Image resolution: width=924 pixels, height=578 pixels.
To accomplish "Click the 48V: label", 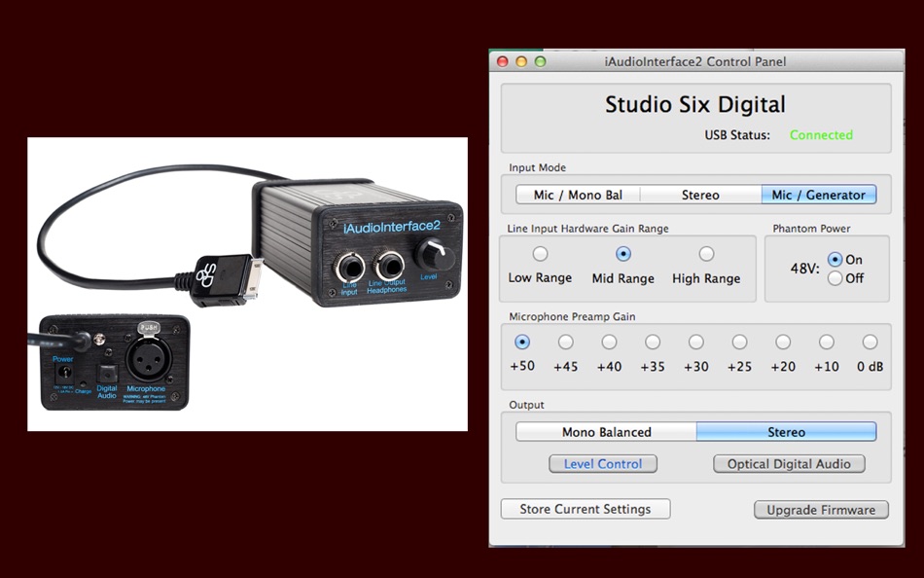I will [804, 269].
